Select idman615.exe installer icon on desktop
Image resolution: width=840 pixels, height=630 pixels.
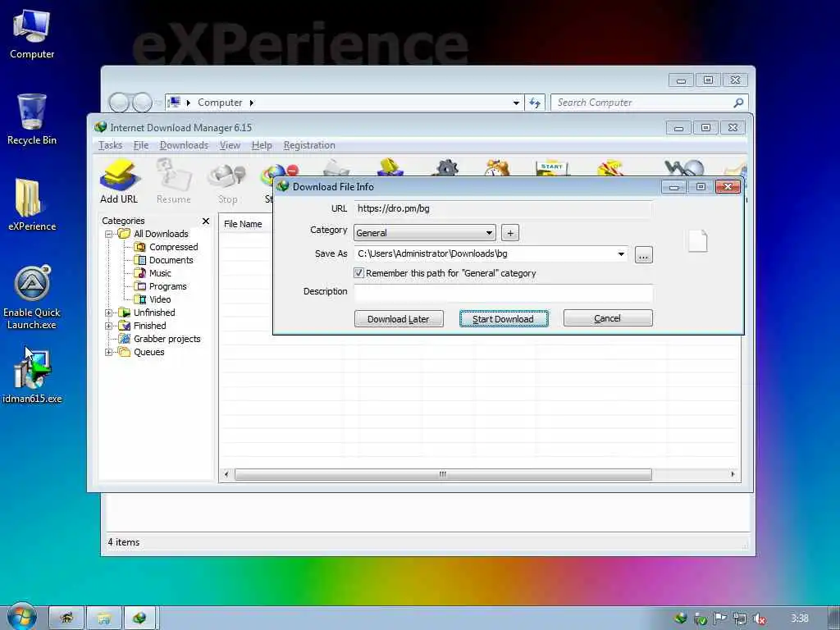(x=32, y=375)
